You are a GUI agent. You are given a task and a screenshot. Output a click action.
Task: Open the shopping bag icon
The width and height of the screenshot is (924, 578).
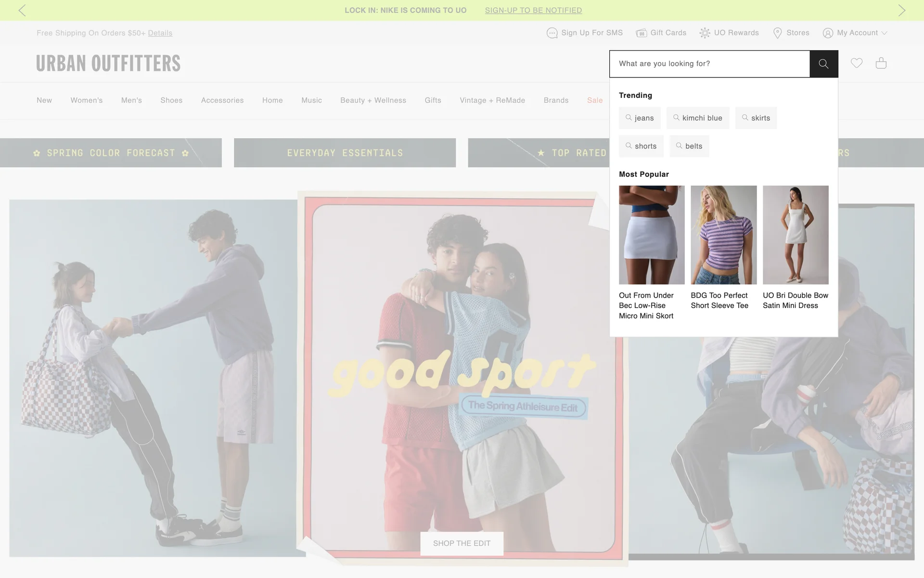tap(881, 63)
